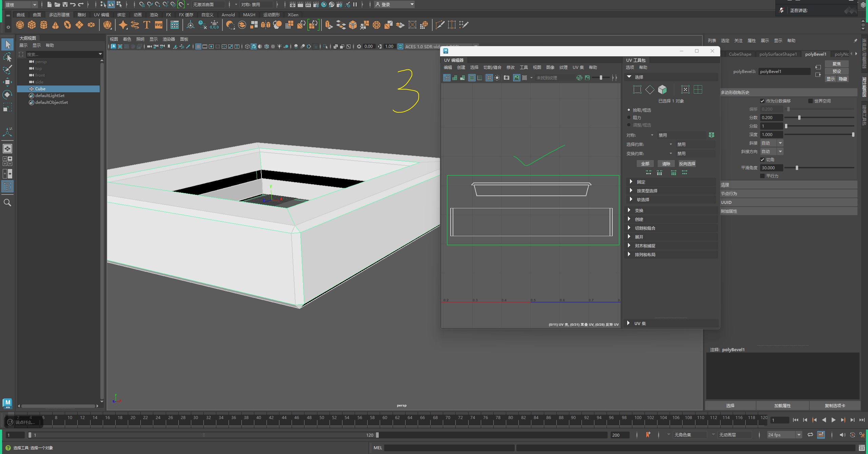
Task: Create a polygon cone from the shelf
Action: pos(56,25)
